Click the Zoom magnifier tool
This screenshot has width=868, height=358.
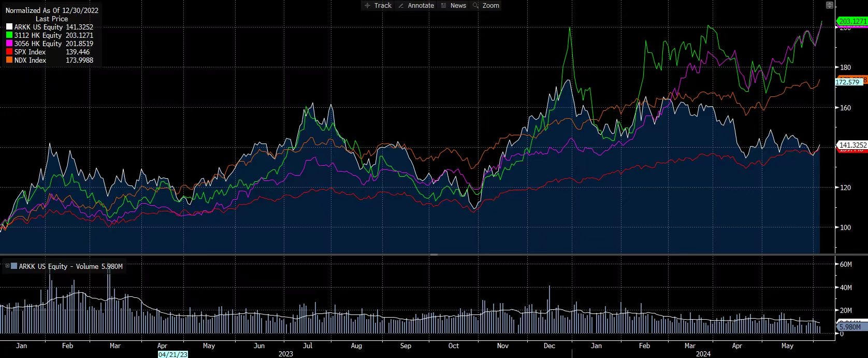point(486,5)
